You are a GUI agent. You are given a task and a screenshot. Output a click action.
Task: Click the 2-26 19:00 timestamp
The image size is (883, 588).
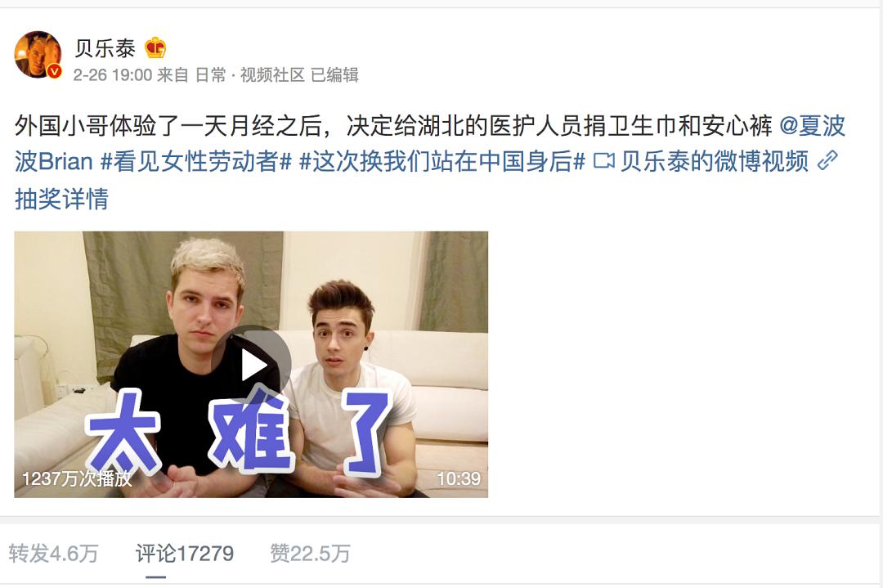(113, 75)
